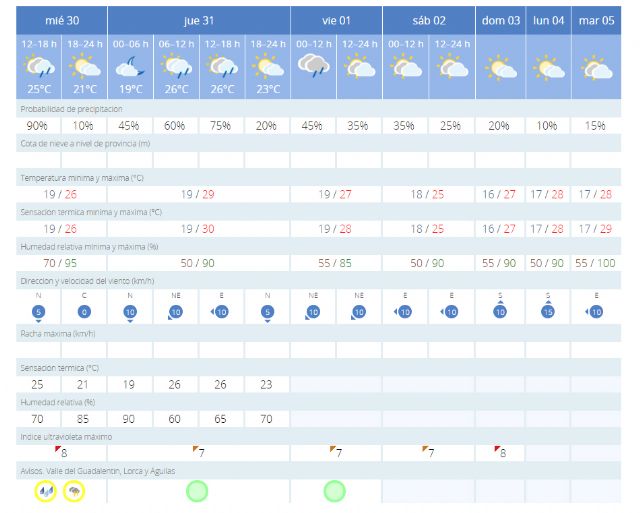Screen dimensions: 640x513
Task: Click the cloudy rain icon for vie 00-12 h
Action: tap(313, 66)
